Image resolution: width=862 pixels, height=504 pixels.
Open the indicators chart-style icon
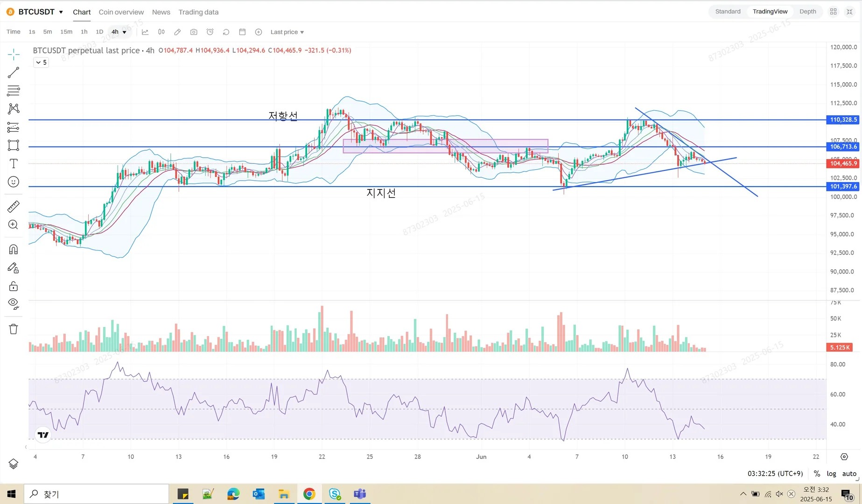pyautogui.click(x=145, y=32)
